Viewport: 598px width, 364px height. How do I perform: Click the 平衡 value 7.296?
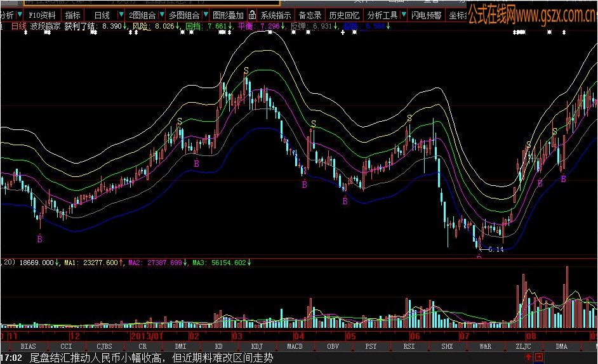[x=270, y=26]
